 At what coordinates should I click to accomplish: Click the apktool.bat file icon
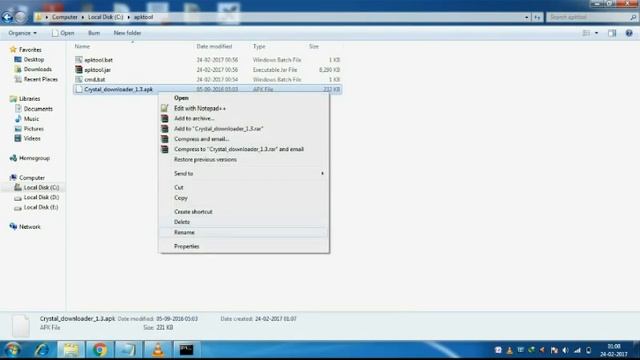79,60
